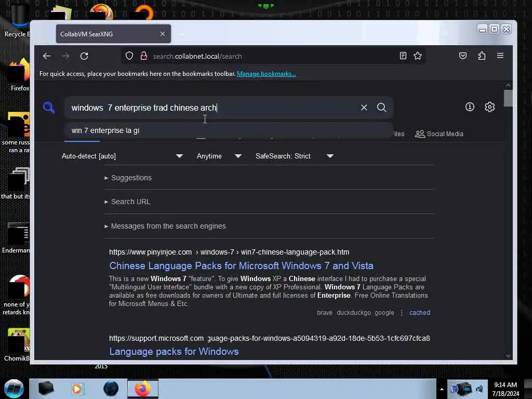
Task: Open the media player taskbar icon
Action: [77, 389]
